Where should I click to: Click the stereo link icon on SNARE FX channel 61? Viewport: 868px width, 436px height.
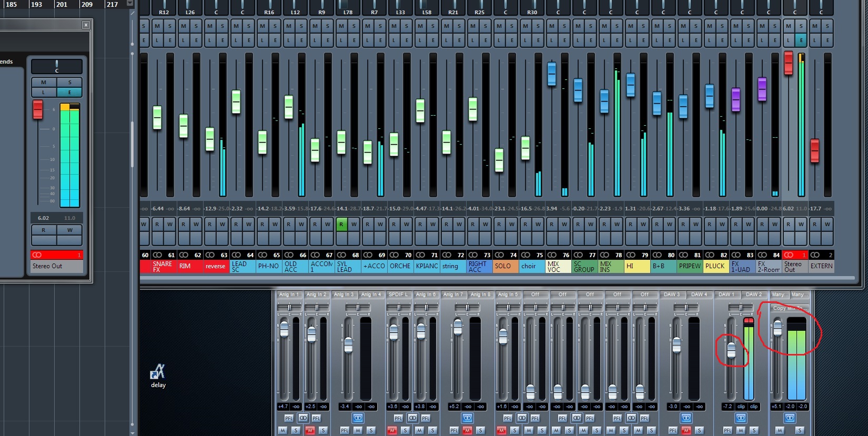(x=157, y=255)
